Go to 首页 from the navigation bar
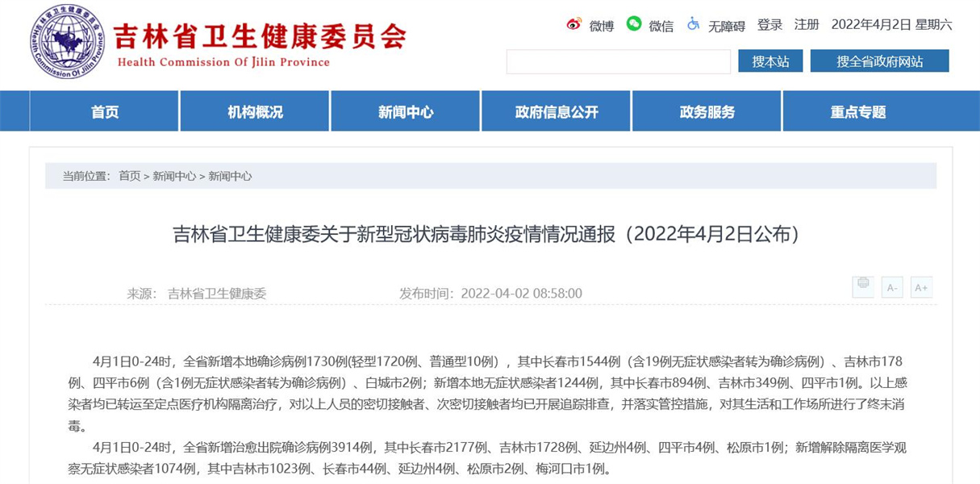980x484 pixels. pyautogui.click(x=104, y=111)
